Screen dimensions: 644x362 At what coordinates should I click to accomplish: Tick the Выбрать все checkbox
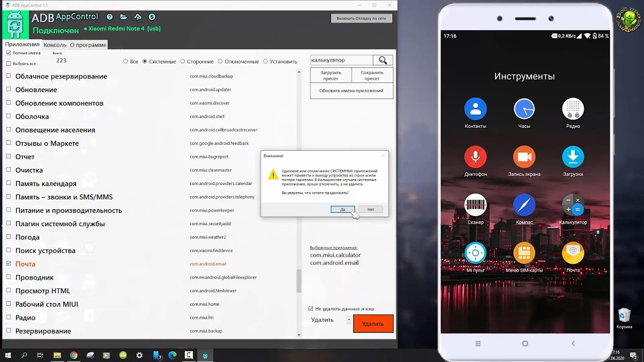tap(9, 64)
